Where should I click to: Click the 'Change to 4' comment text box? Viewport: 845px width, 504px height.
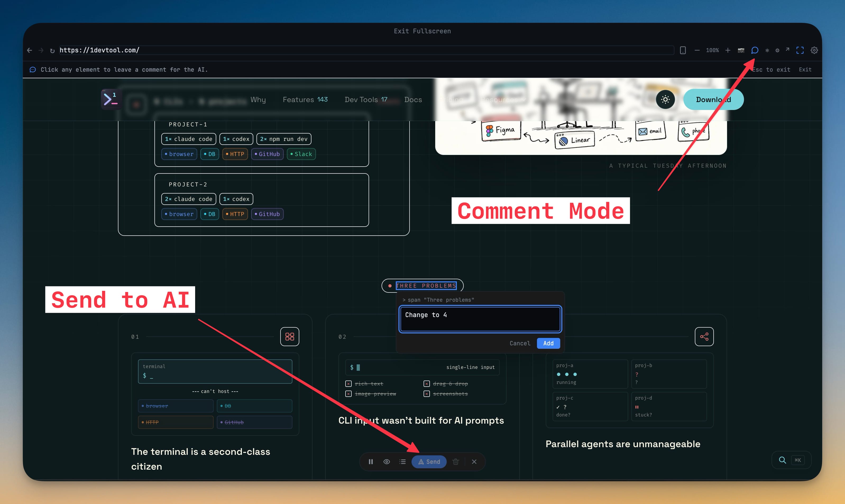(480, 319)
